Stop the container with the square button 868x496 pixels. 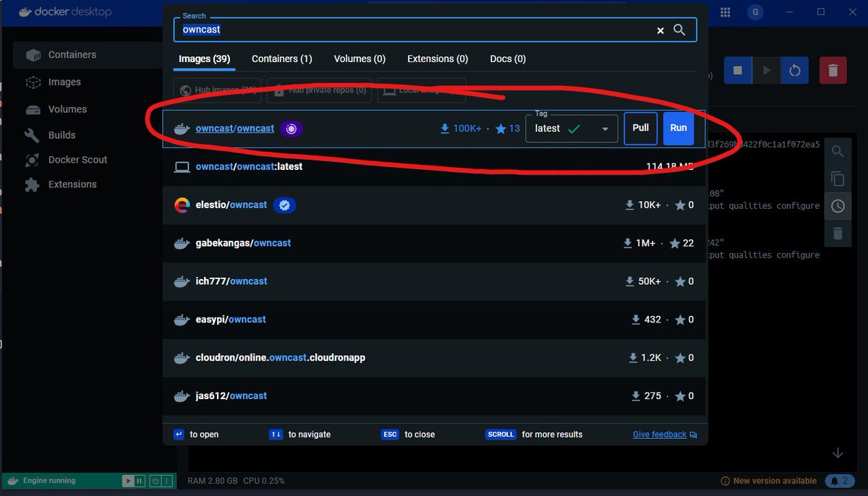point(738,70)
